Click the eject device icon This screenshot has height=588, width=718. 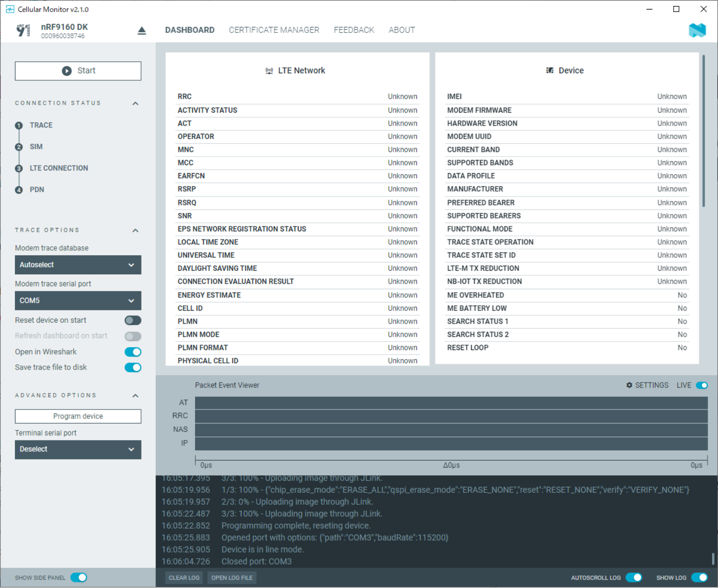click(142, 31)
